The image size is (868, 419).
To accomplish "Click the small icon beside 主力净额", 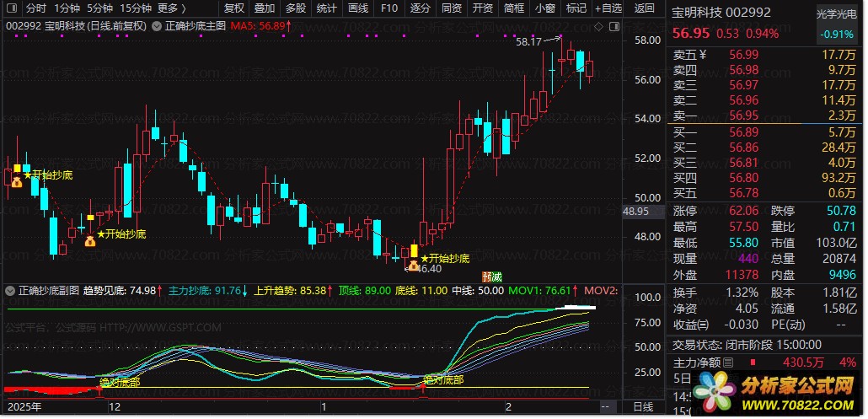I will click(x=728, y=363).
